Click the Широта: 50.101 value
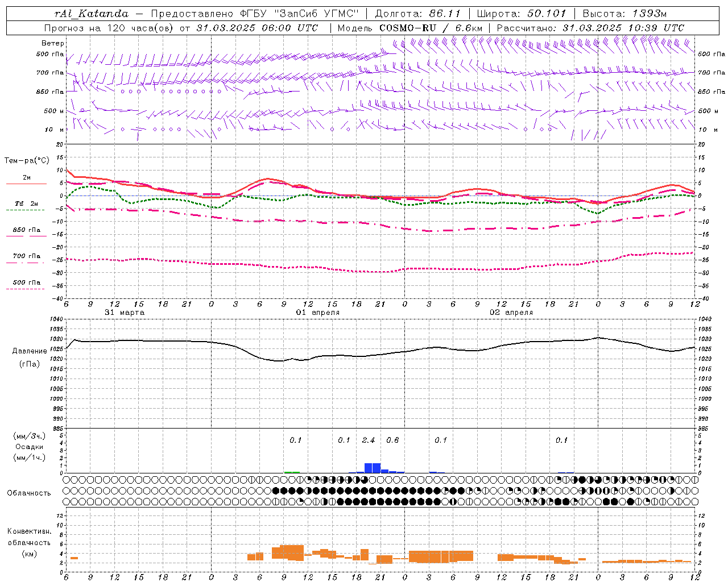The image size is (728, 582). point(522,14)
